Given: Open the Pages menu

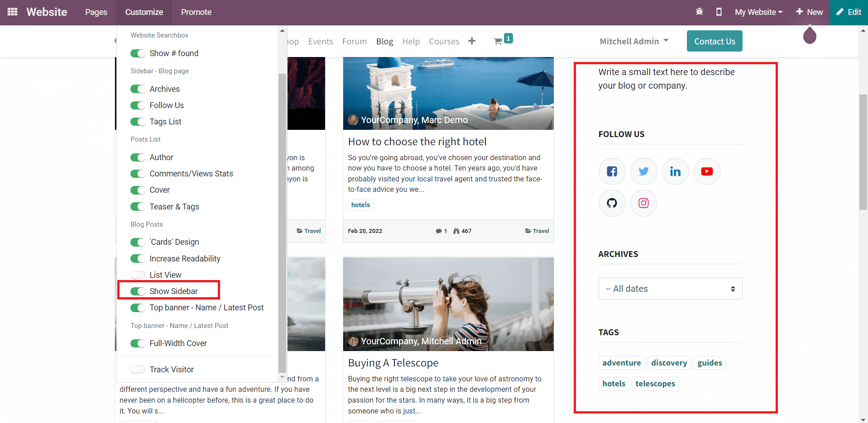Looking at the screenshot, I should tap(96, 12).
